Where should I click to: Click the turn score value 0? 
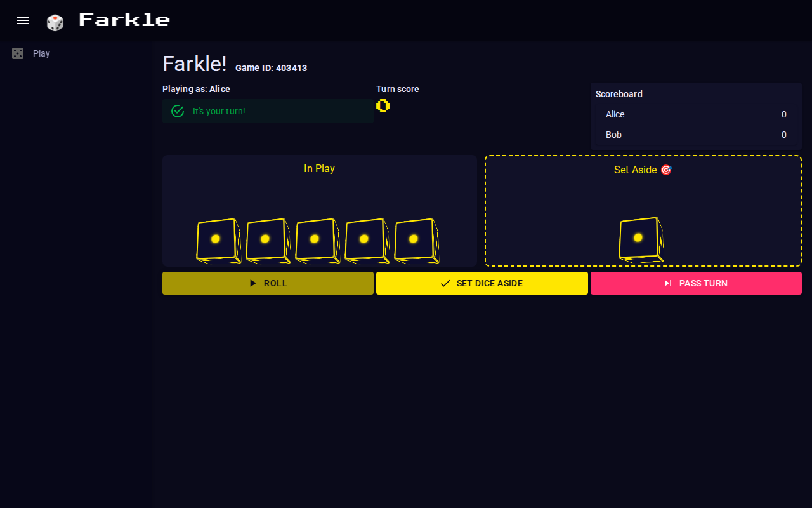click(x=383, y=105)
